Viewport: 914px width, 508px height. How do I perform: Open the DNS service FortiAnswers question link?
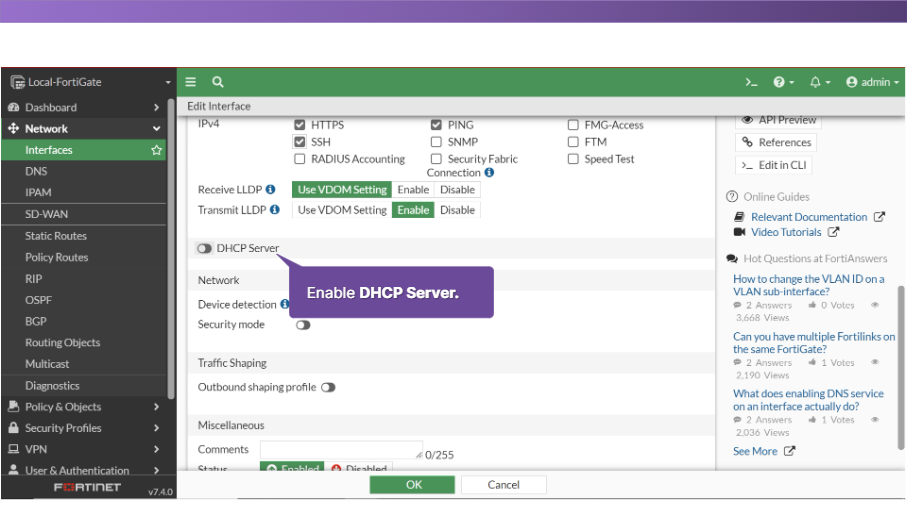808,400
